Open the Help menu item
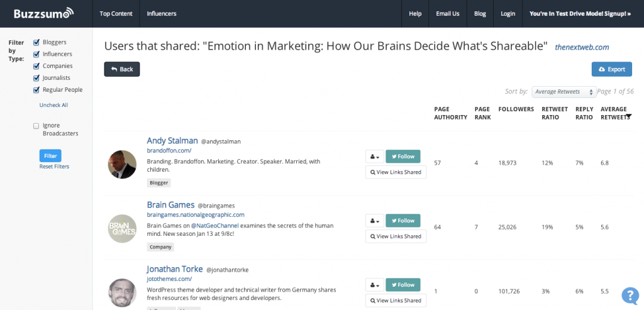This screenshot has height=310, width=644. (415, 14)
